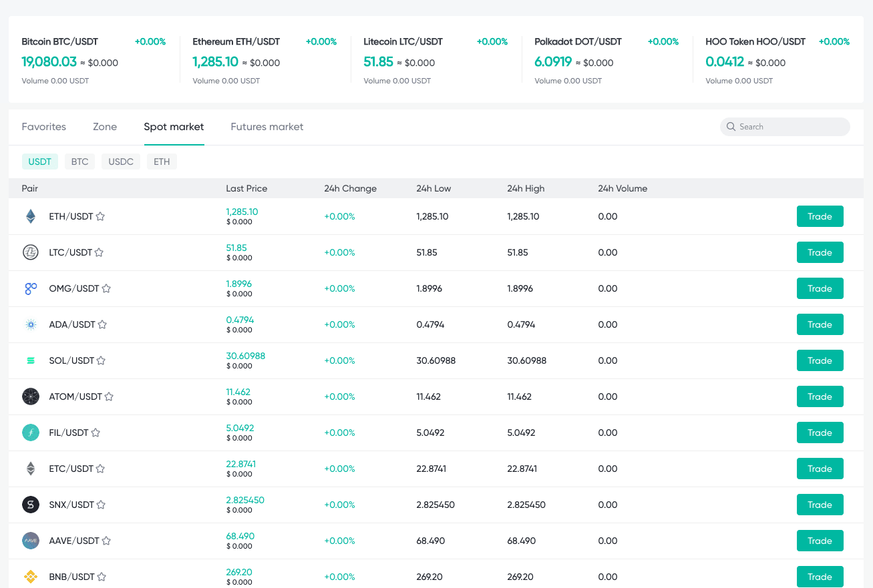Viewport: 873px width, 588px height.
Task: Favorite LTC/USDT with its star
Action: coord(99,252)
